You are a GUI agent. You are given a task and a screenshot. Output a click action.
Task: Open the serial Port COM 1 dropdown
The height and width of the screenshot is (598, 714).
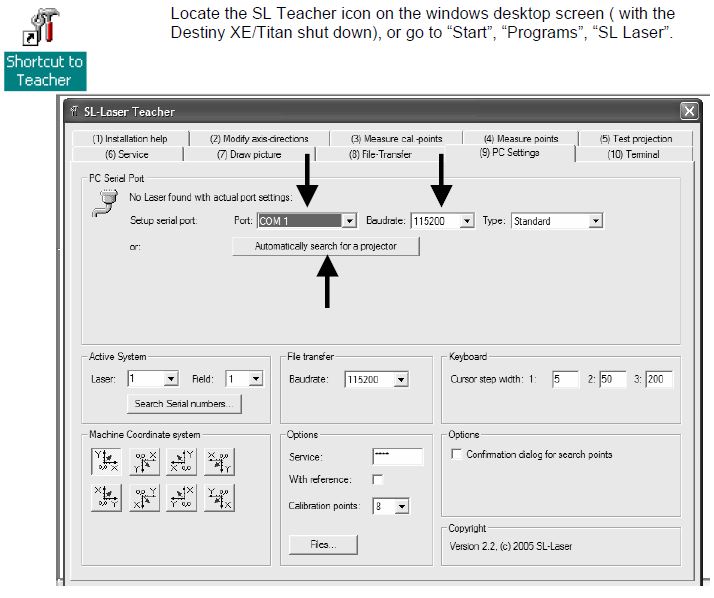point(349,221)
